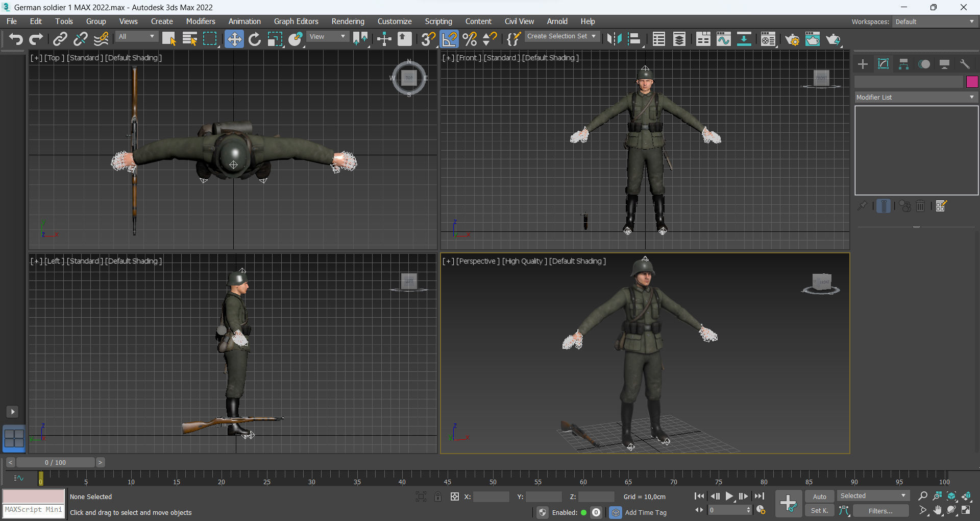Image resolution: width=980 pixels, height=521 pixels.
Task: Open the key filter Selected dropdown
Action: (x=873, y=496)
